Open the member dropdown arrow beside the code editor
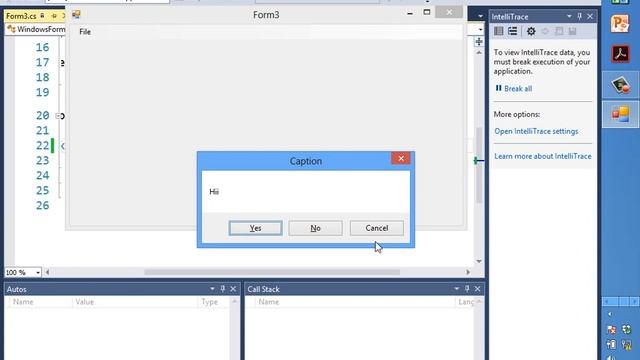640x360 pixels. pyautogui.click(x=480, y=29)
